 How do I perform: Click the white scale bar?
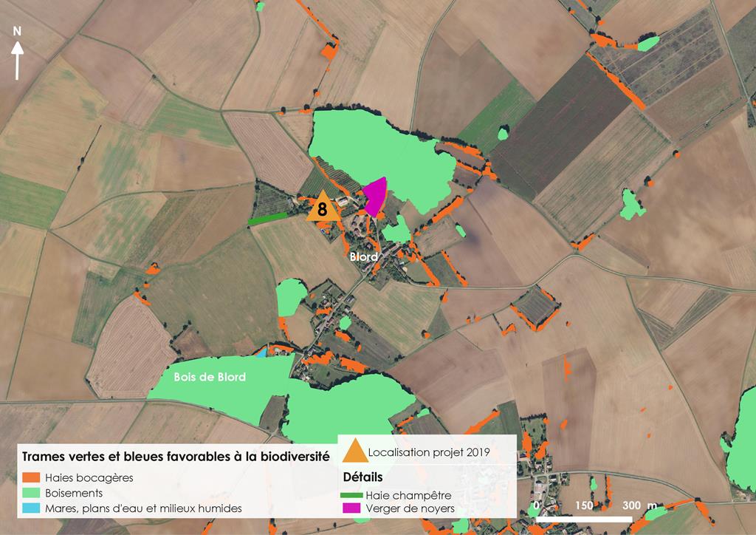pos(584,519)
